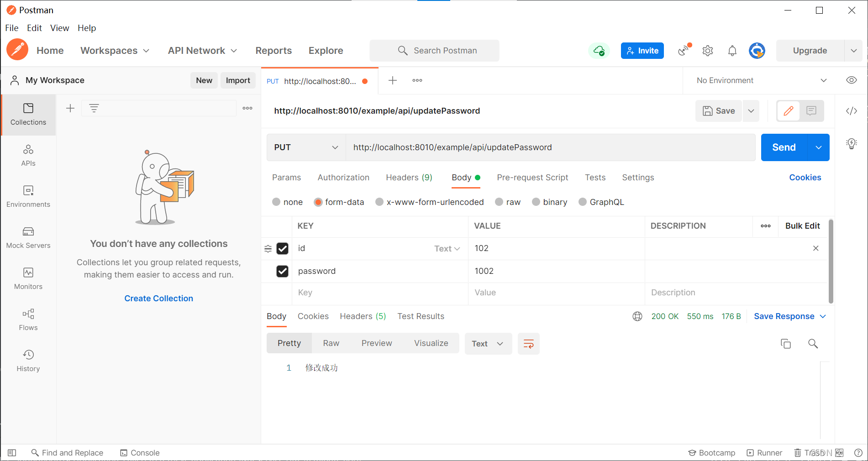
Task: Open APIs sidebar panel
Action: (28, 156)
